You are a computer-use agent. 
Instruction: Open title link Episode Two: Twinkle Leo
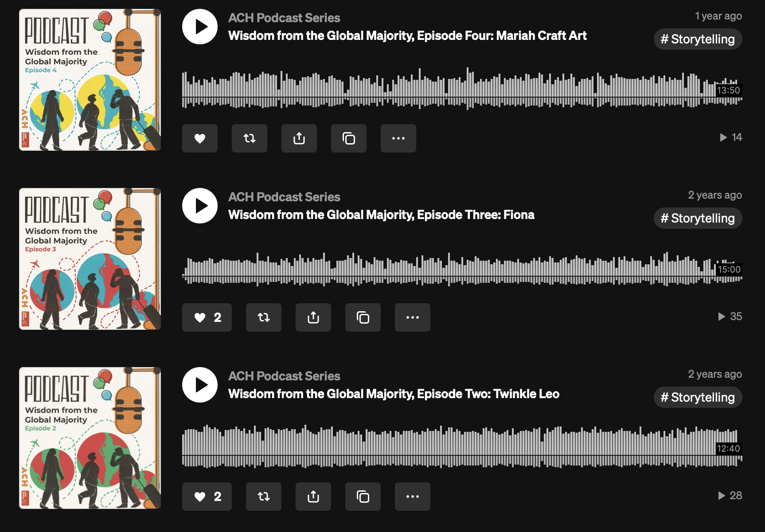[x=394, y=394]
